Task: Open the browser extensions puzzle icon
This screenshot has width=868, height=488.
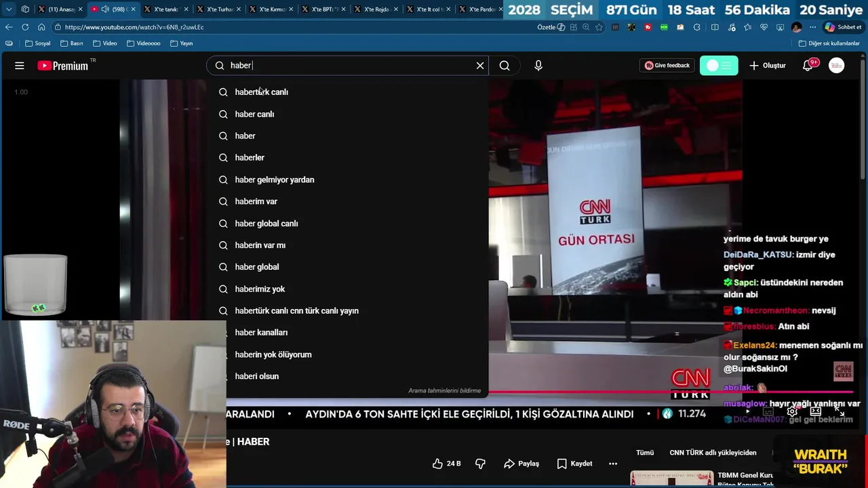Action: coord(697,27)
